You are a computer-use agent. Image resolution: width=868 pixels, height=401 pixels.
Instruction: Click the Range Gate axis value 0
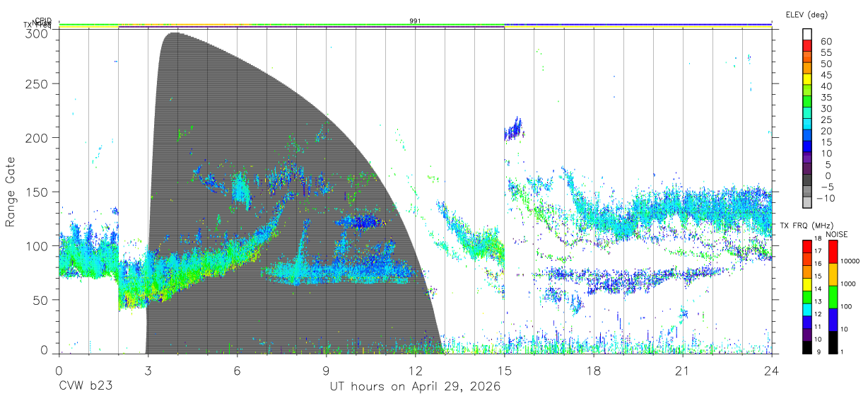click(45, 349)
